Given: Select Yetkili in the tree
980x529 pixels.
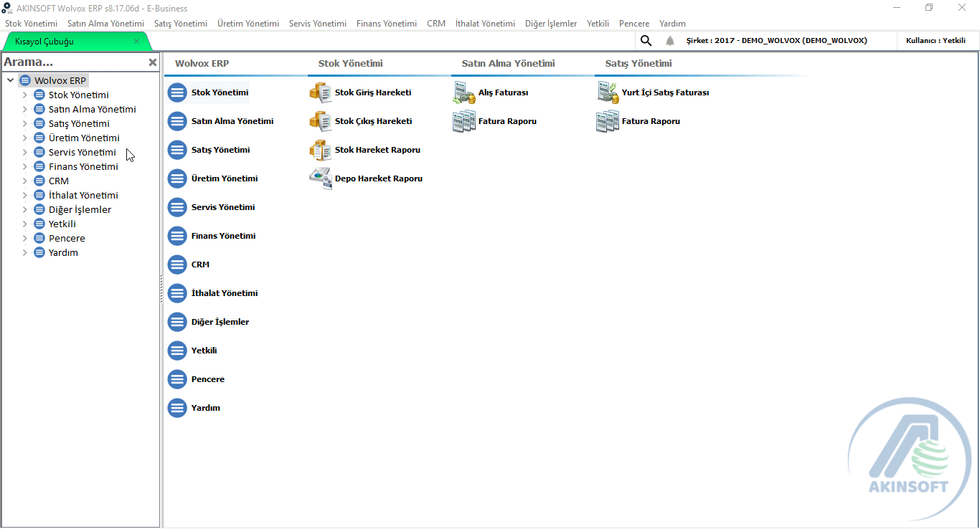Looking at the screenshot, I should point(62,224).
